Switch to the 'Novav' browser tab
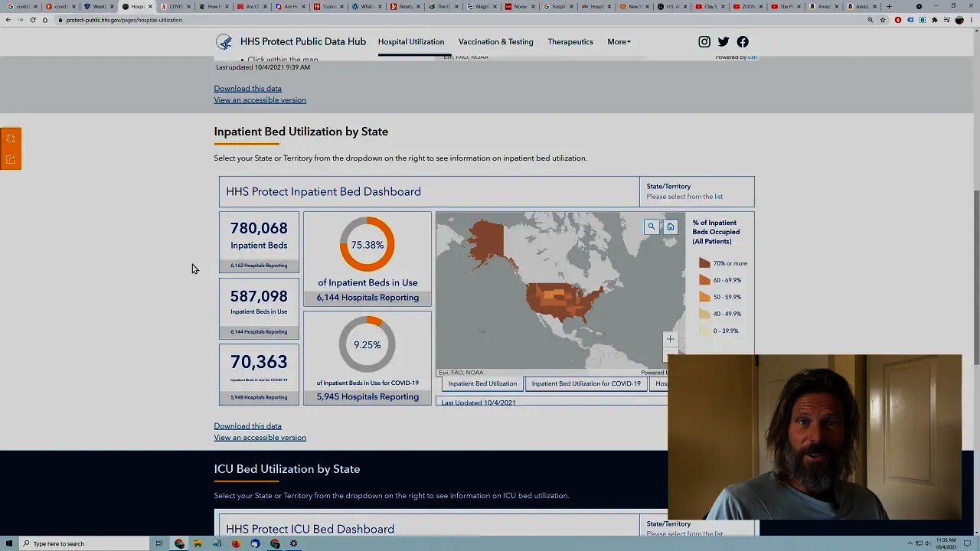Image resolution: width=980 pixels, height=551 pixels. [x=521, y=6]
